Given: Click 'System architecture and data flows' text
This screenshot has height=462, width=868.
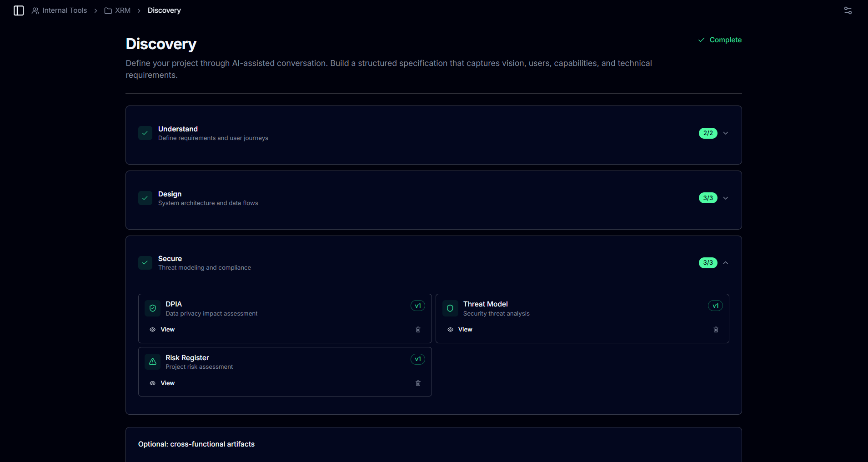Looking at the screenshot, I should coord(208,203).
